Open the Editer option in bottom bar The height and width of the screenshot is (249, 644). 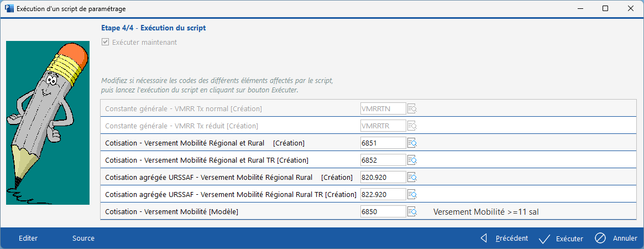coord(28,238)
